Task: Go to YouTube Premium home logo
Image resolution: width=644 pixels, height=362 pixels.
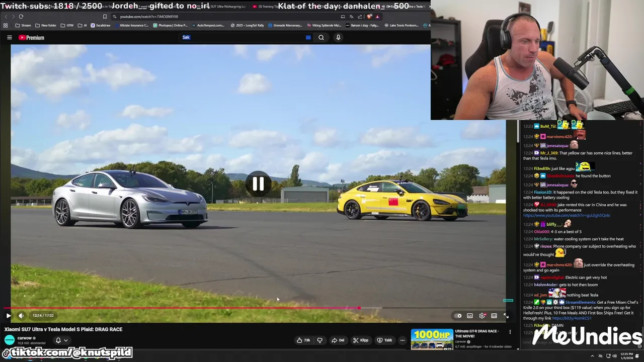Action: (x=32, y=38)
